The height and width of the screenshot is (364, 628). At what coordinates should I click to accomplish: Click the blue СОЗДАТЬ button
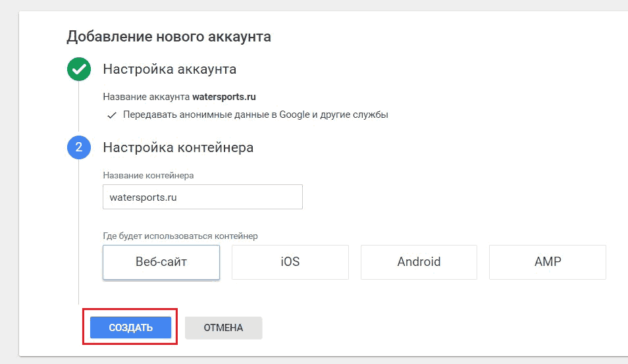coord(130,328)
